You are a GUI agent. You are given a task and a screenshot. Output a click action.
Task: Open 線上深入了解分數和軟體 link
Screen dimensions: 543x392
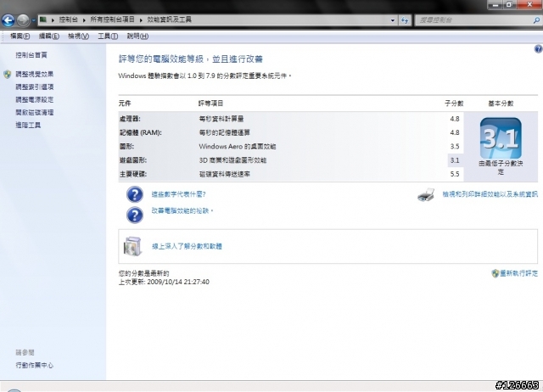187,246
